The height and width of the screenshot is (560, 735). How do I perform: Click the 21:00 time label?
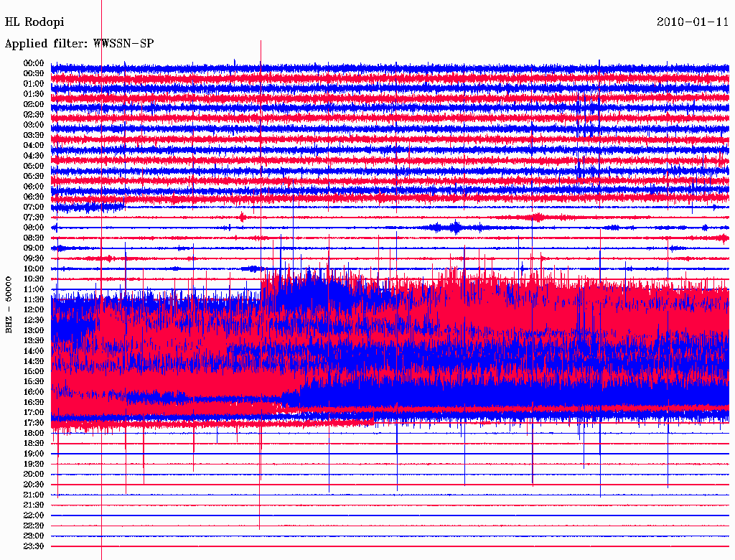click(34, 495)
